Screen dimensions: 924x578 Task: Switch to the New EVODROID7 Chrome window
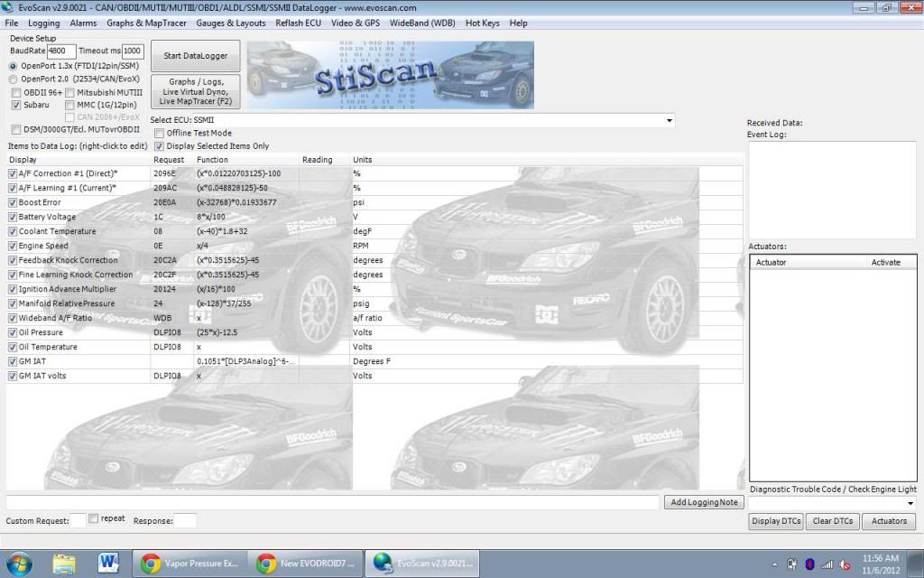pos(305,564)
